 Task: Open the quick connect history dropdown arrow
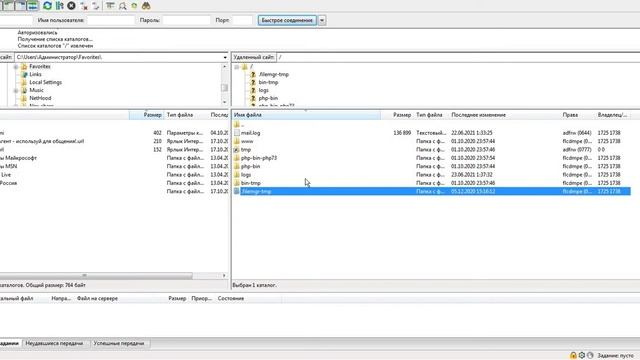pyautogui.click(x=322, y=20)
